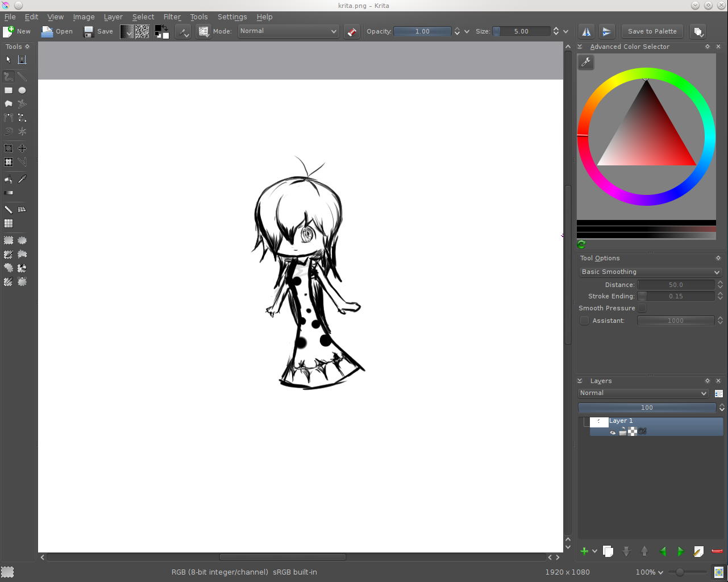Choose the Rectangle tool

(x=7, y=90)
